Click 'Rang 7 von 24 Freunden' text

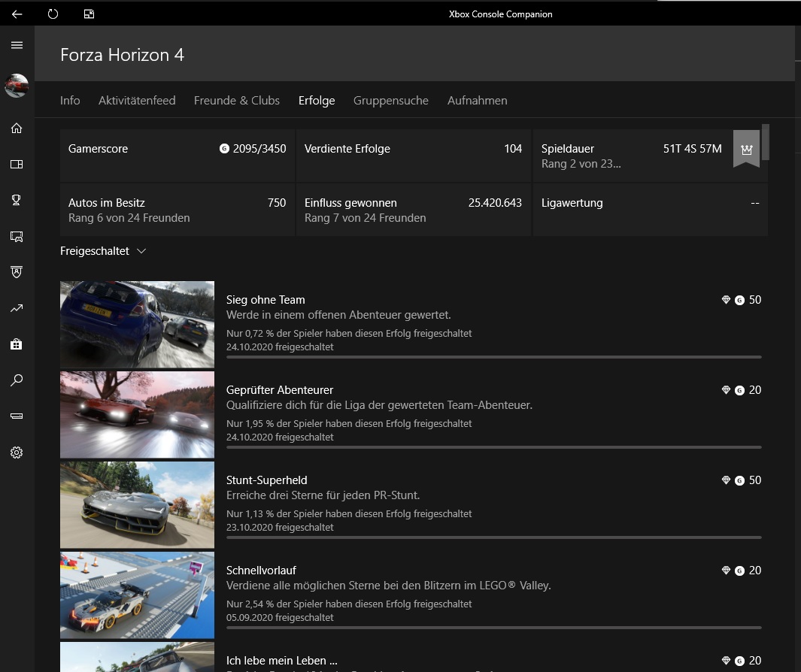coord(366,218)
